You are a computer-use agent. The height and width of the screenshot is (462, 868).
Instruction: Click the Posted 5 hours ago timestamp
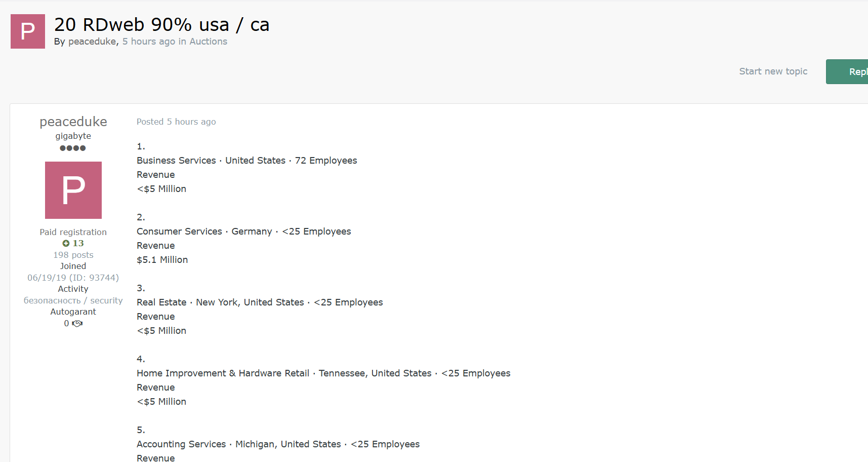[x=176, y=122]
